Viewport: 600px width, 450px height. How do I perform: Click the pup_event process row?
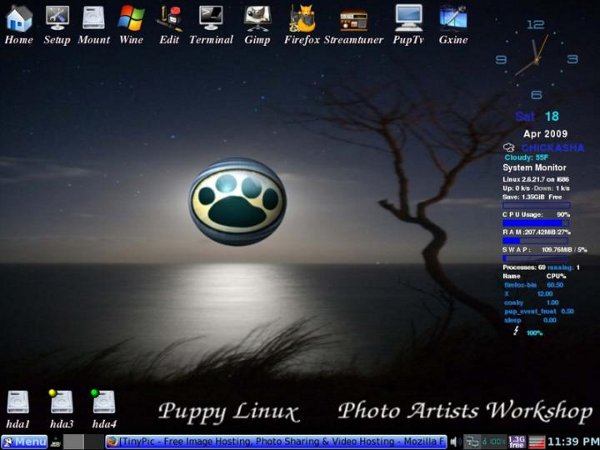point(539,311)
